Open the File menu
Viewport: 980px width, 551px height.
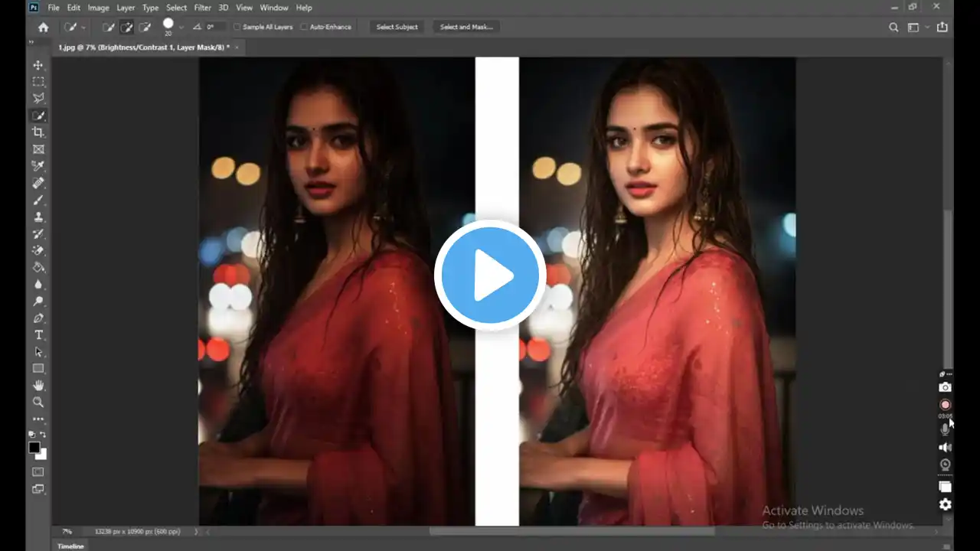click(x=54, y=8)
